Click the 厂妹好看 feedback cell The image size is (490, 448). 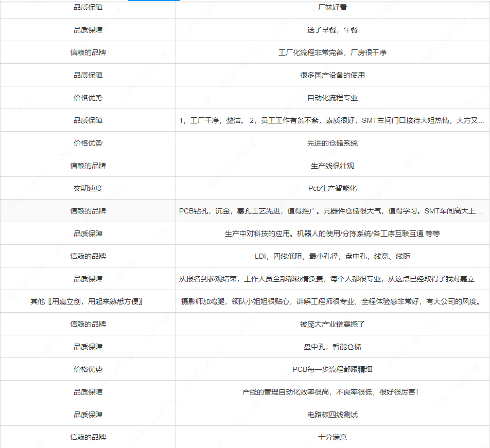(332, 7)
